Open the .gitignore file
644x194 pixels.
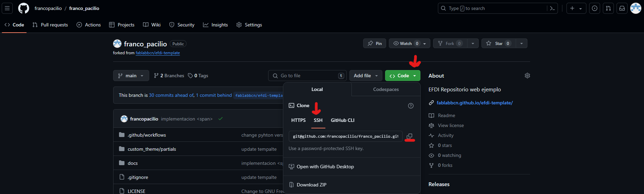coord(138,177)
